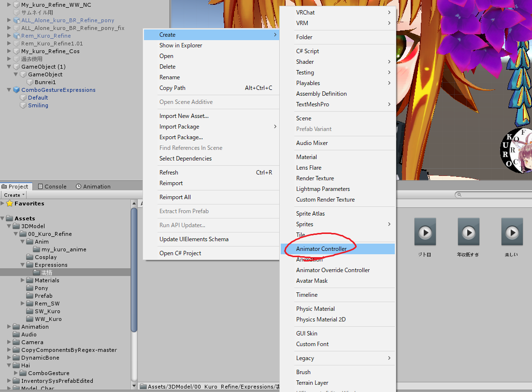Click the Cosplay folder icon
The width and height of the screenshot is (532, 392).
point(30,257)
